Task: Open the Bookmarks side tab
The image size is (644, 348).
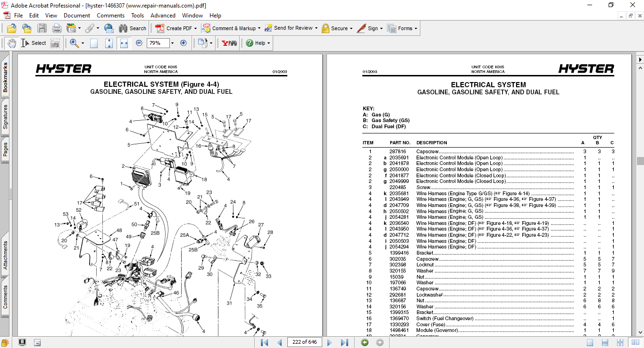Action: pos(5,78)
